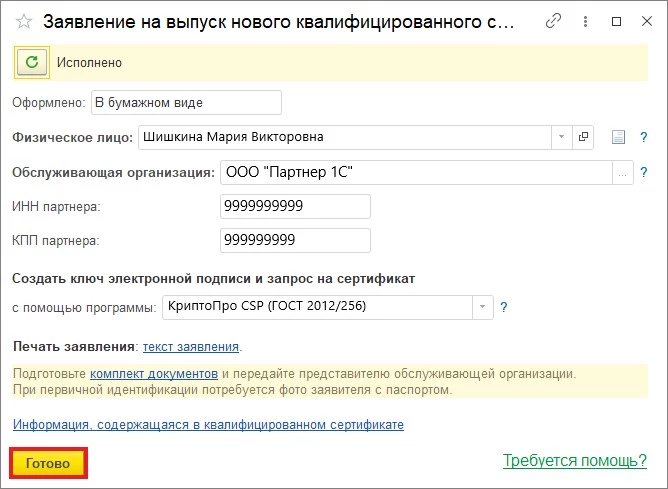Screen dimensions: 668x489
Task: Expand the crypto program dropdown
Action: (x=484, y=307)
